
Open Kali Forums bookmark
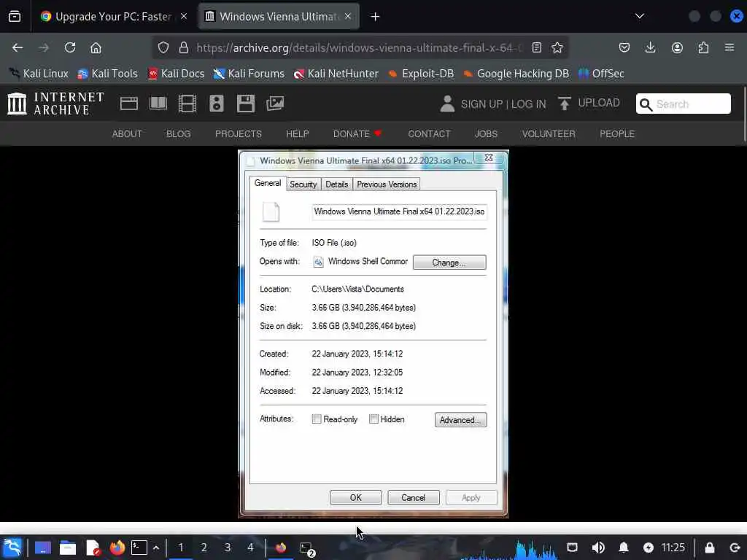249,74
